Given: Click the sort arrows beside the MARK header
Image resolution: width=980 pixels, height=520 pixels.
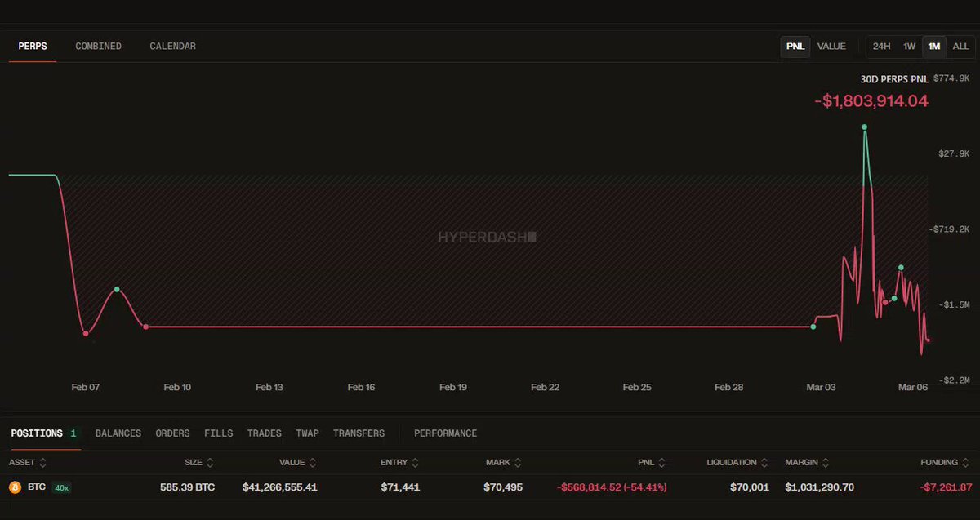Looking at the screenshot, I should point(517,463).
